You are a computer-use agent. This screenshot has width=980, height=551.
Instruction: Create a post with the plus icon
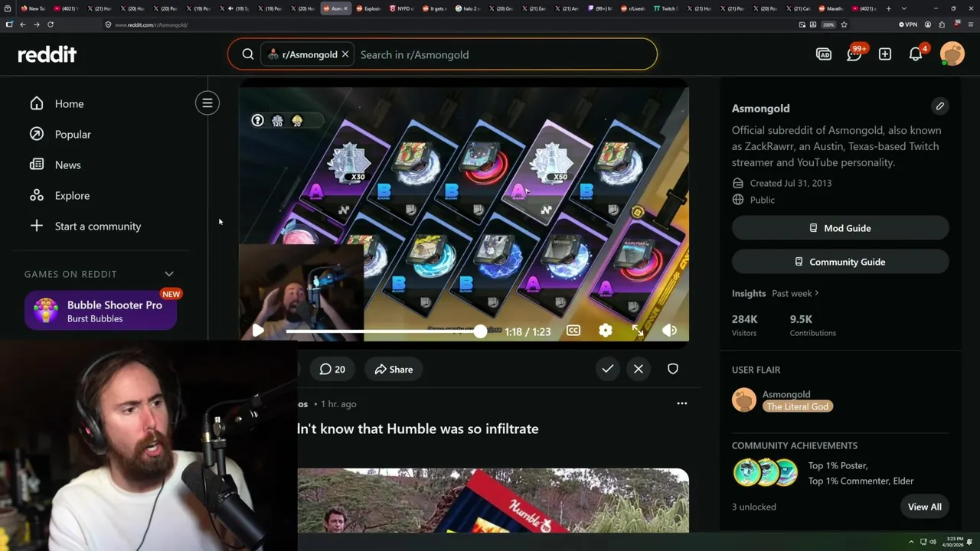885,54
